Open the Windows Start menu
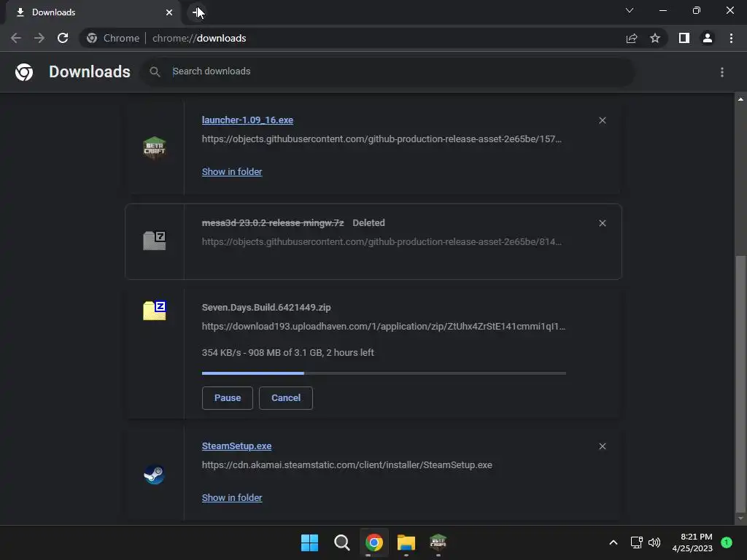Viewport: 747px width, 560px height. point(309,542)
